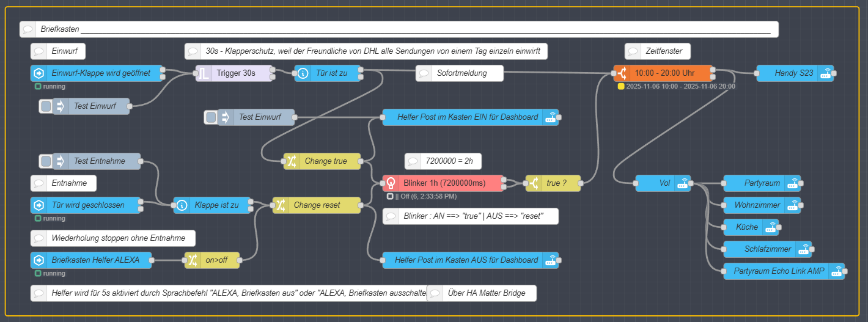Click the Sofortmeldung comment node
Viewport: 868px width, 322px height.
pos(461,73)
